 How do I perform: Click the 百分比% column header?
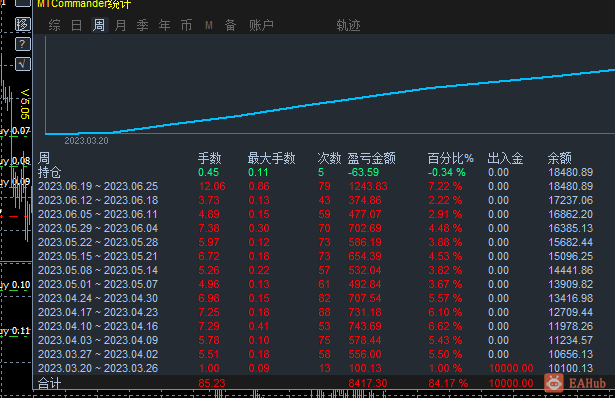(451, 158)
